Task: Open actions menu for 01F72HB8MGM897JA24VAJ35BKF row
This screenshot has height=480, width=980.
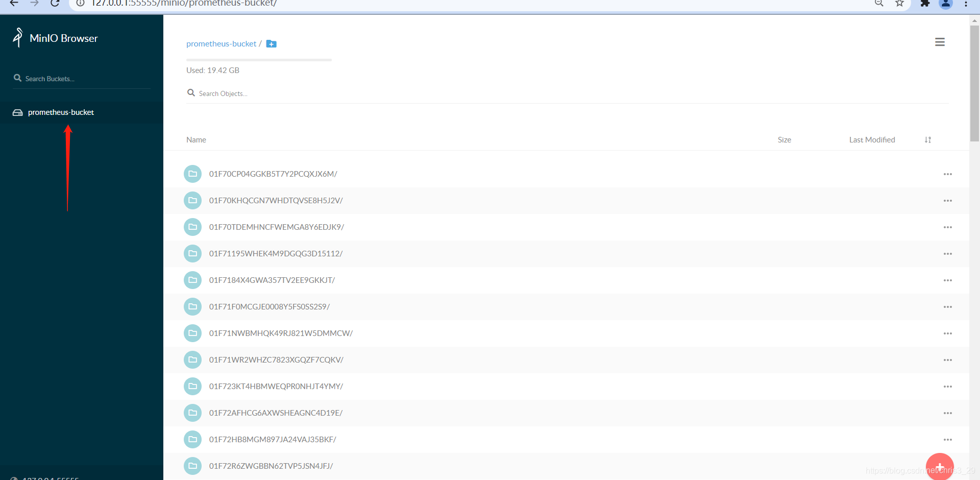Action: point(948,440)
